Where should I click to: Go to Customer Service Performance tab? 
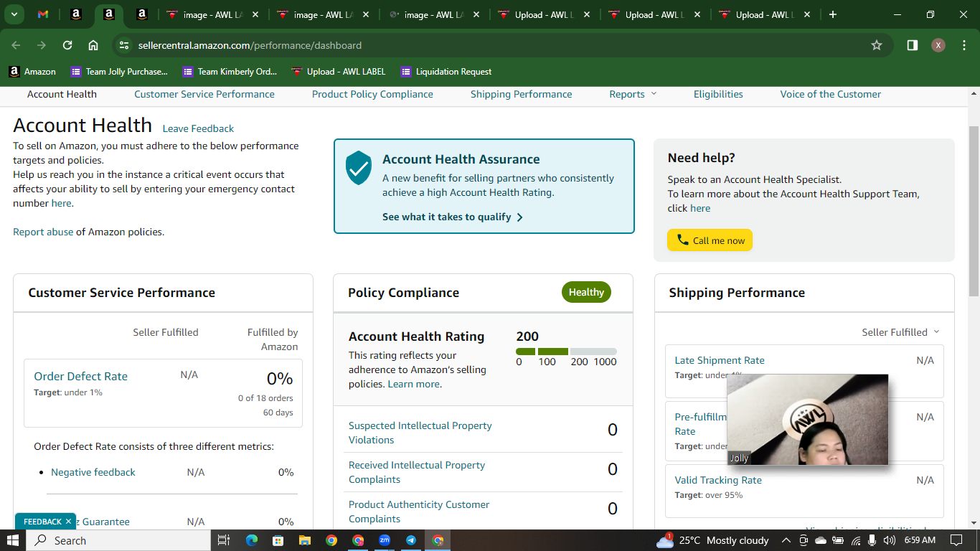tap(204, 94)
